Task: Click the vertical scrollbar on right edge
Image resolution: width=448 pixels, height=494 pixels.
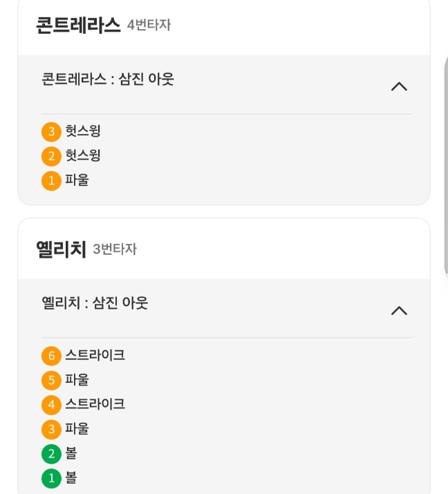Action: 445,166
